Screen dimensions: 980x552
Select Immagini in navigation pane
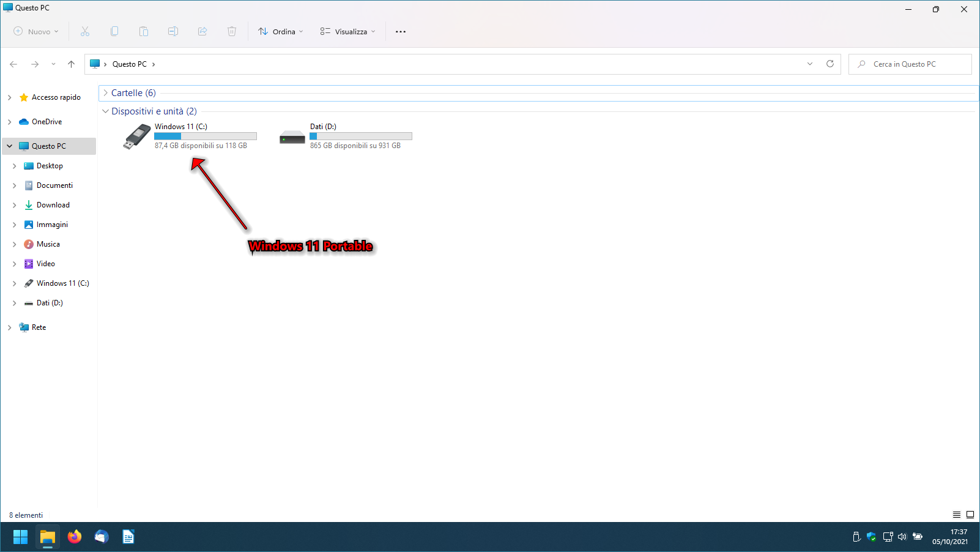52,225
